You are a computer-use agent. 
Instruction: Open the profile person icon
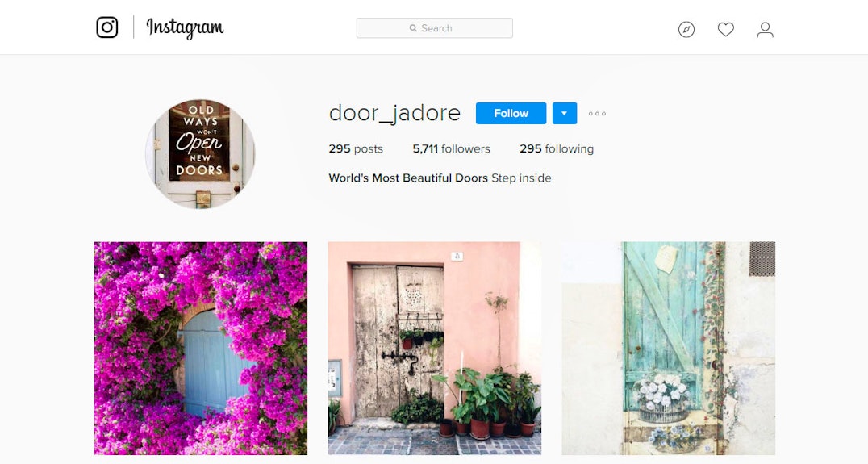(765, 29)
